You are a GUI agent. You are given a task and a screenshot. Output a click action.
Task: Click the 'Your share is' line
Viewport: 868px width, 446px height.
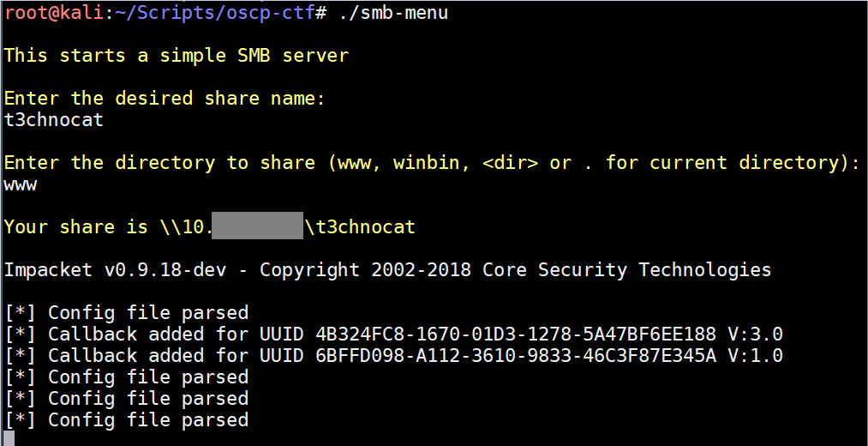pos(210,226)
